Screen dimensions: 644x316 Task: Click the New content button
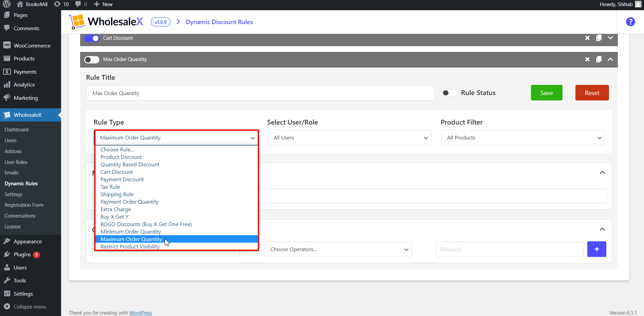click(x=103, y=4)
